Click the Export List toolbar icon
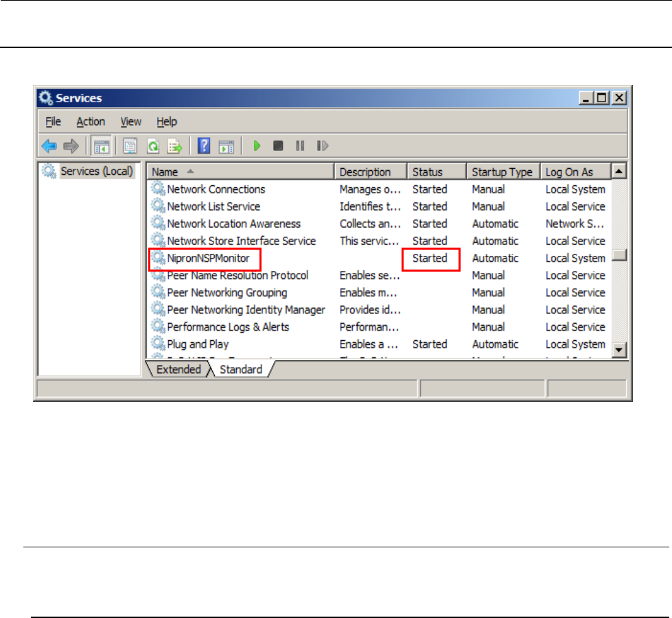This screenshot has width=672, height=618. pyautogui.click(x=175, y=147)
